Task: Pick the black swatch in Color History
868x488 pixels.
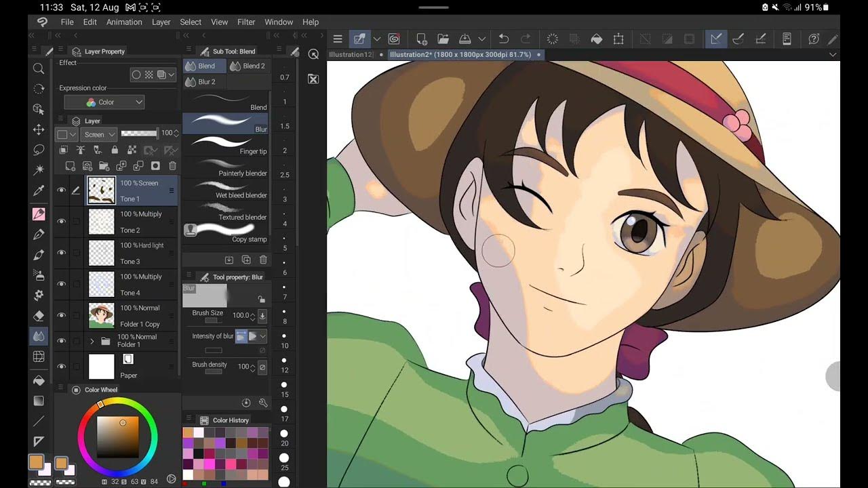Action: 199,453
